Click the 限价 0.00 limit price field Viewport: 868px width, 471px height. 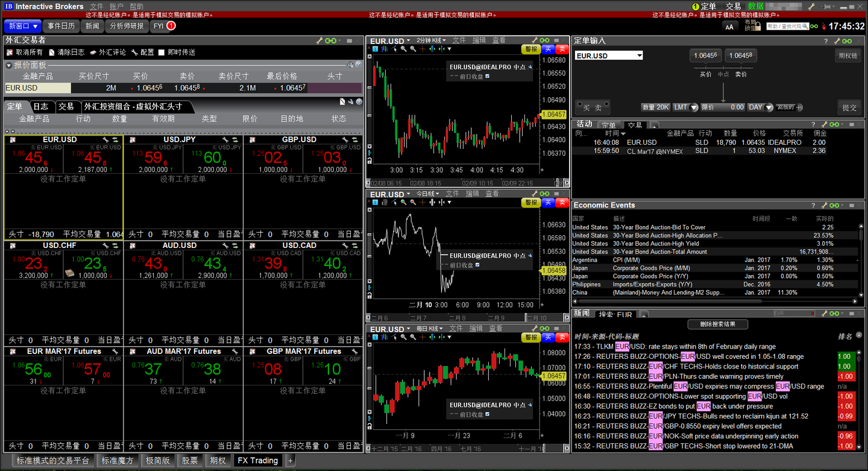tap(723, 107)
